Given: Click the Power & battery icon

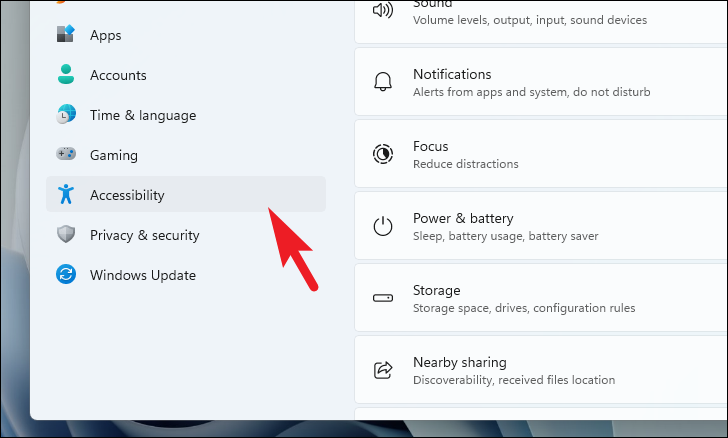Looking at the screenshot, I should [383, 226].
